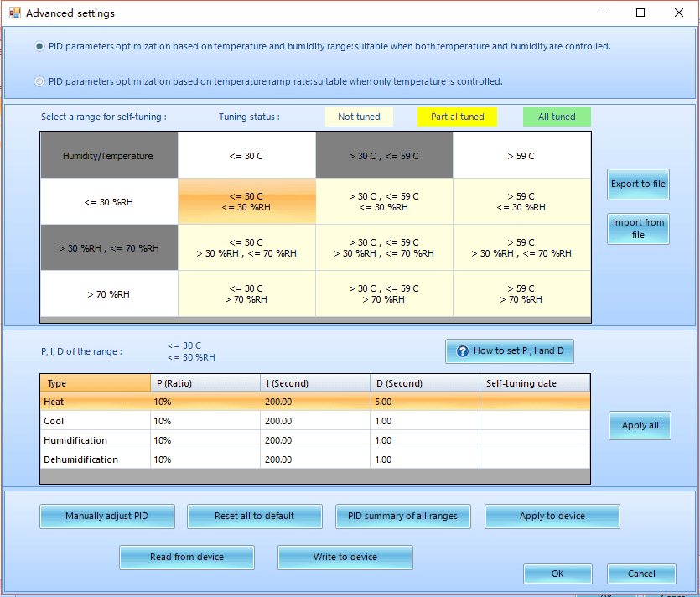Select temperature and humidity range optimization
Screen dimensions: 700x597
coord(39,47)
